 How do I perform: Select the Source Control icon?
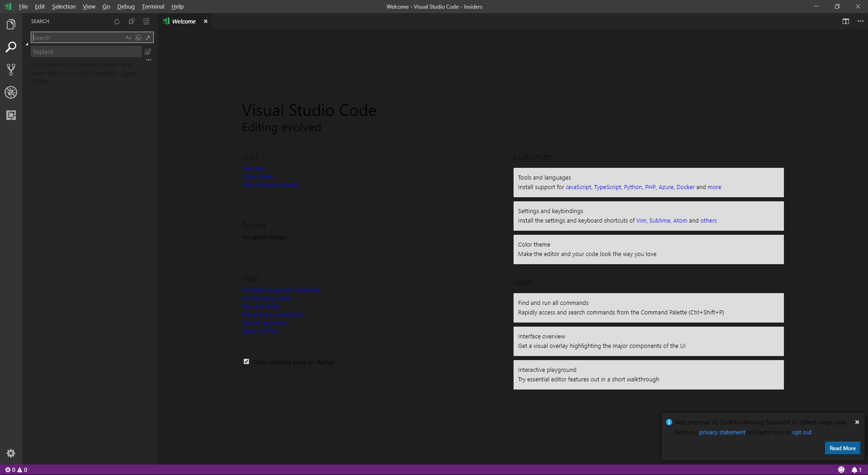point(11,69)
